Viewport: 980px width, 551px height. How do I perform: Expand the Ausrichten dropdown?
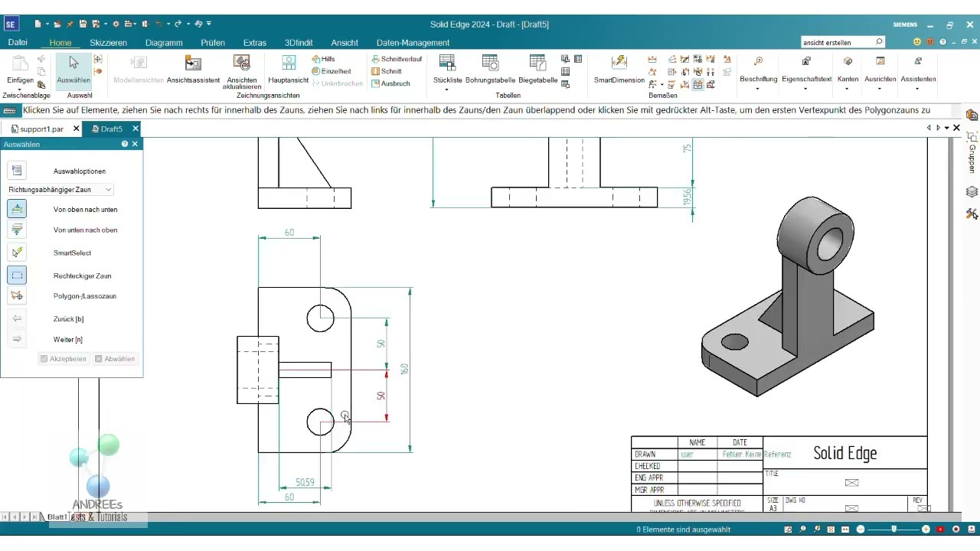pyautogui.click(x=880, y=88)
